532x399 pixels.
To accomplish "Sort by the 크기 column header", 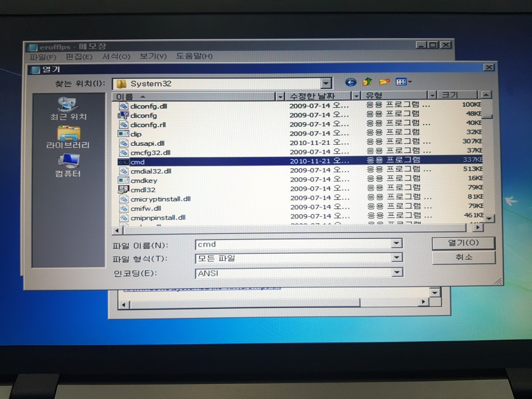I will point(457,95).
